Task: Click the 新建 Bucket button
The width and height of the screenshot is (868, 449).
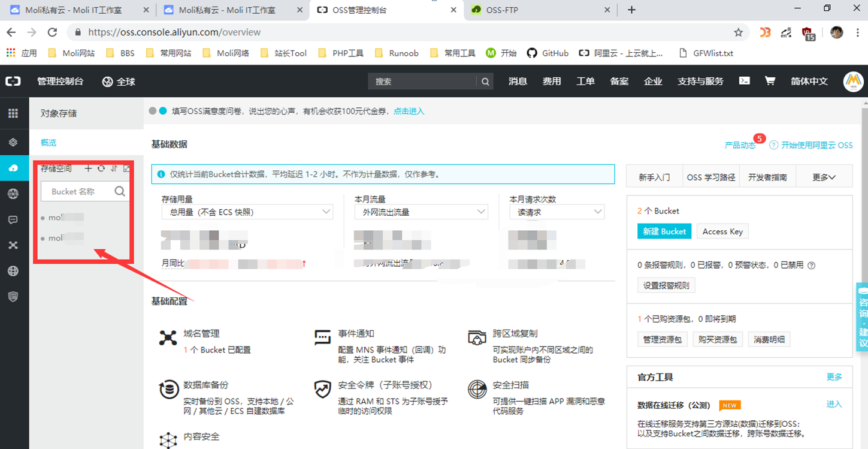Action: pos(664,231)
